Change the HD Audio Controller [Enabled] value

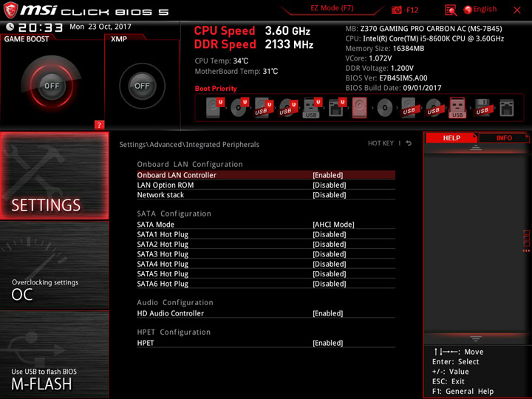click(x=328, y=313)
